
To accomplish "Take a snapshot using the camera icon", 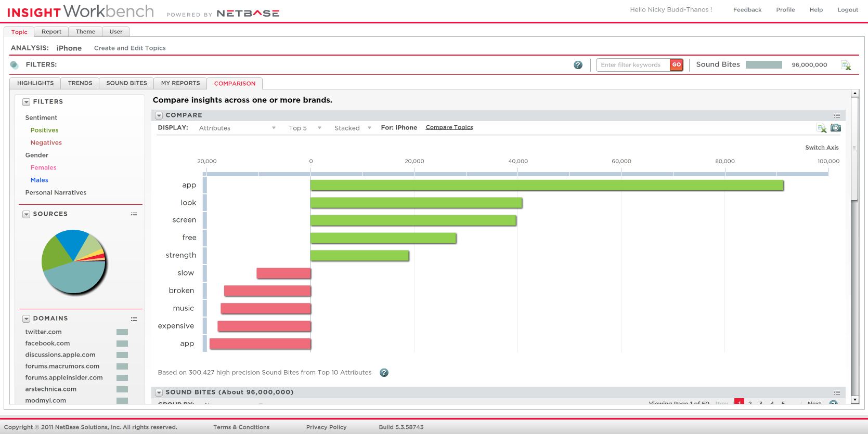I will pos(836,128).
